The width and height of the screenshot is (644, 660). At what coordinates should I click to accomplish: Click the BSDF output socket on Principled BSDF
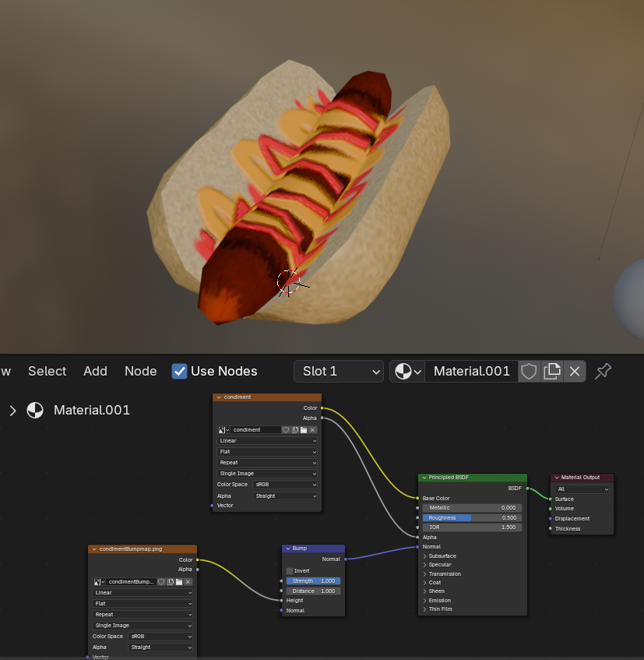pos(527,489)
